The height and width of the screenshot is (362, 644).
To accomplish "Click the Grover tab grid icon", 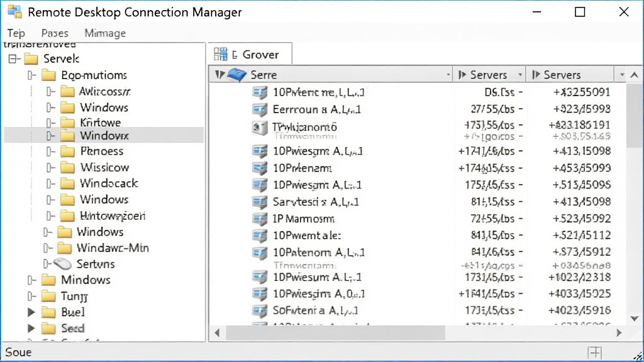I will click(x=221, y=54).
